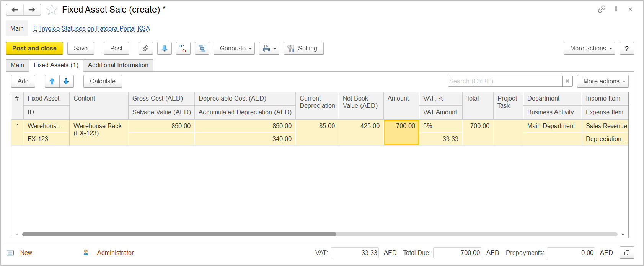This screenshot has height=266, width=644.
Task: Open the Additional Information tab
Action: 118,65
